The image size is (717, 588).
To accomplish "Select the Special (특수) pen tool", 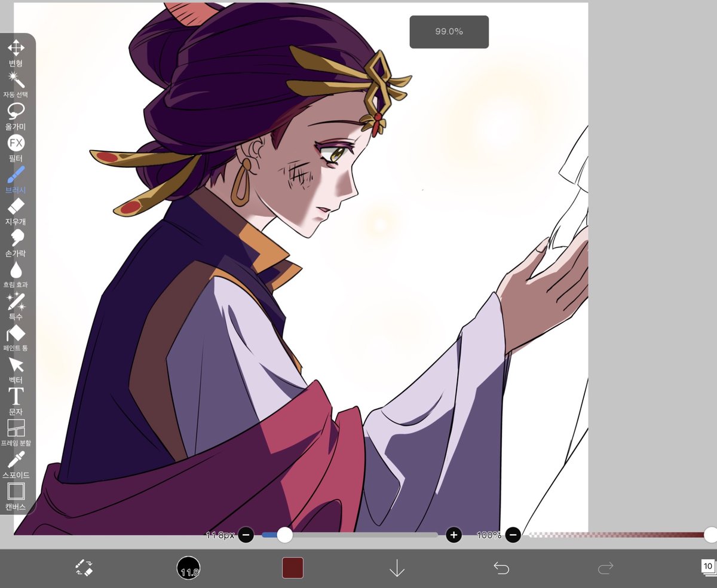I will 16,307.
